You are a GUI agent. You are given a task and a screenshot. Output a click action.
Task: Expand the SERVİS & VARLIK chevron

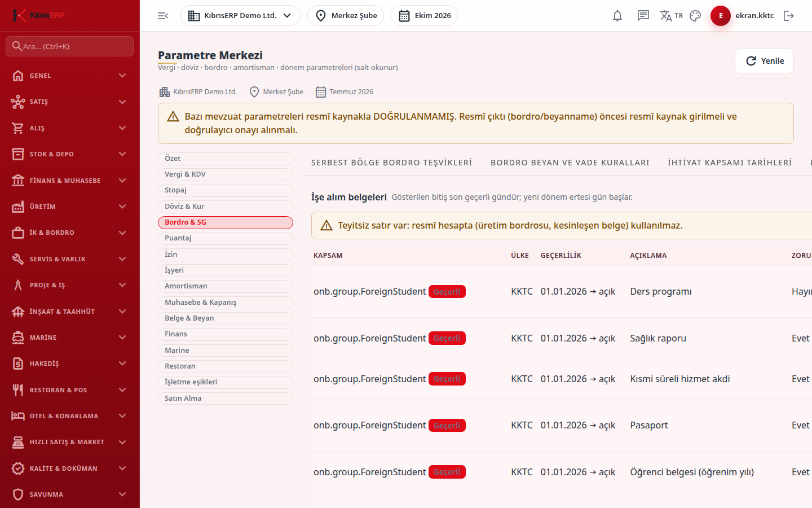click(x=122, y=259)
